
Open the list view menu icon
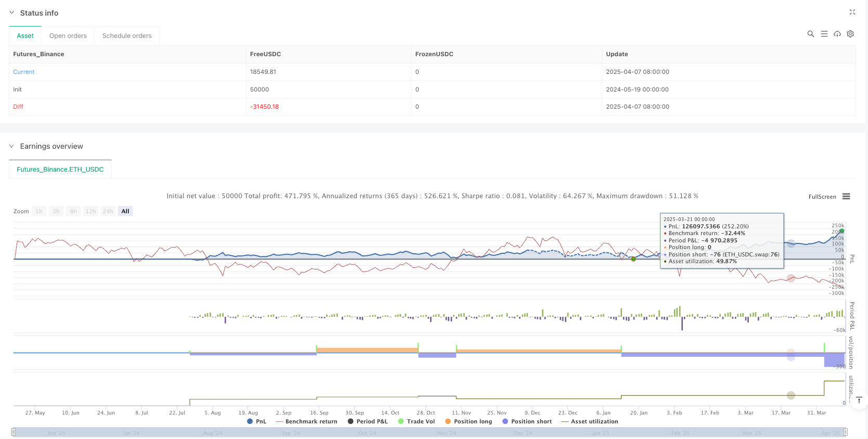pos(824,34)
